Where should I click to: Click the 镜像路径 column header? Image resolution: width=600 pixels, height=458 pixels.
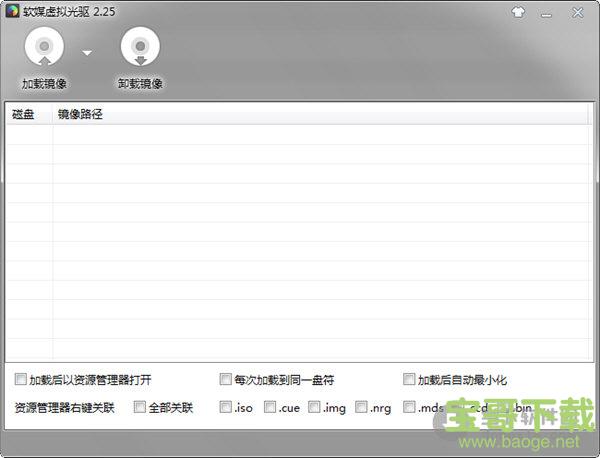point(80,114)
